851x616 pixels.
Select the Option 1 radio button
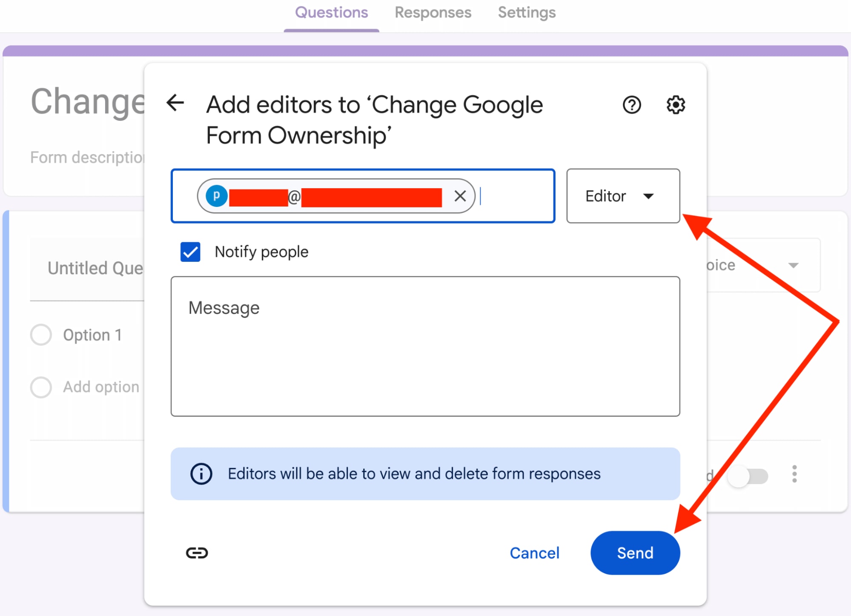click(41, 335)
